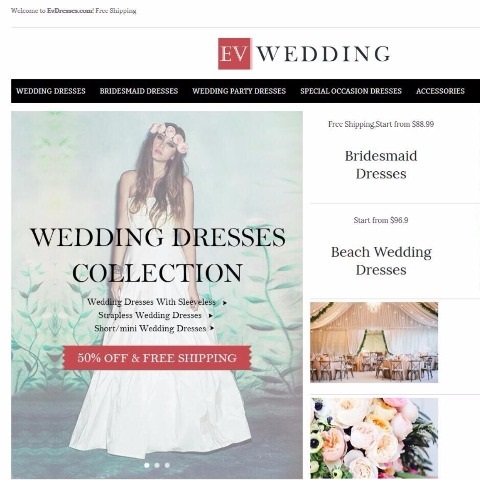Select the first carousel slide dot
This screenshot has height=480, width=480.
click(x=147, y=465)
